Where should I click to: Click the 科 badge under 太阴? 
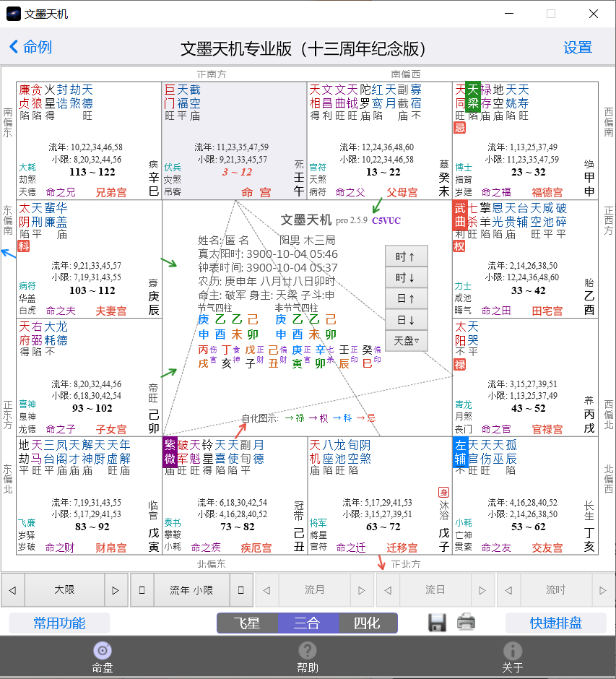(x=23, y=246)
